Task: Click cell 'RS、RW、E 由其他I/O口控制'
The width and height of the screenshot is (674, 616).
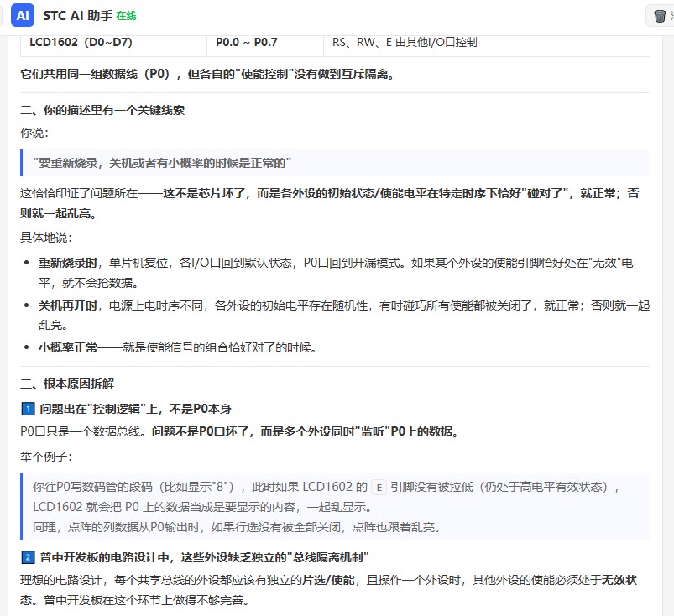Action: (x=405, y=42)
